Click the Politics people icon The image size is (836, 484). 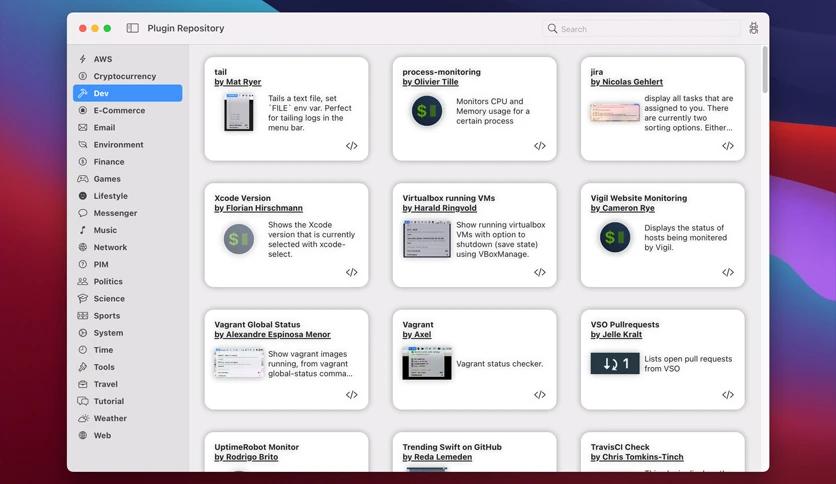click(83, 281)
